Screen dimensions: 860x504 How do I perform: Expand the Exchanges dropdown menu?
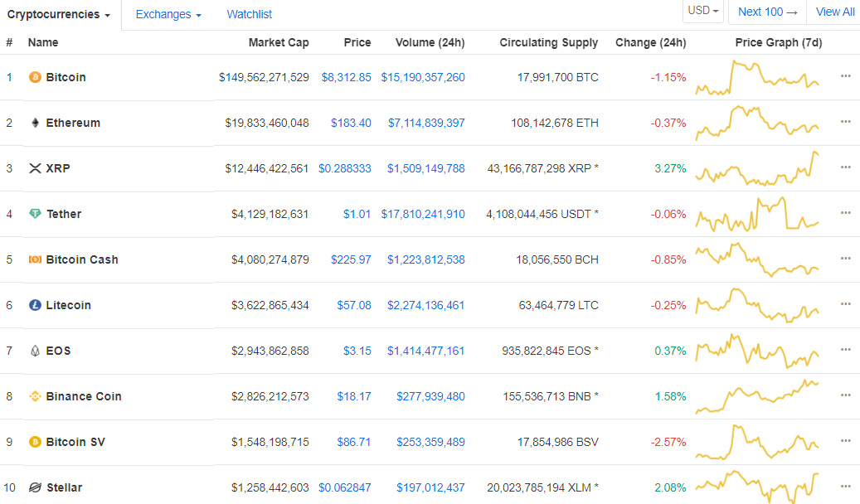coord(168,14)
